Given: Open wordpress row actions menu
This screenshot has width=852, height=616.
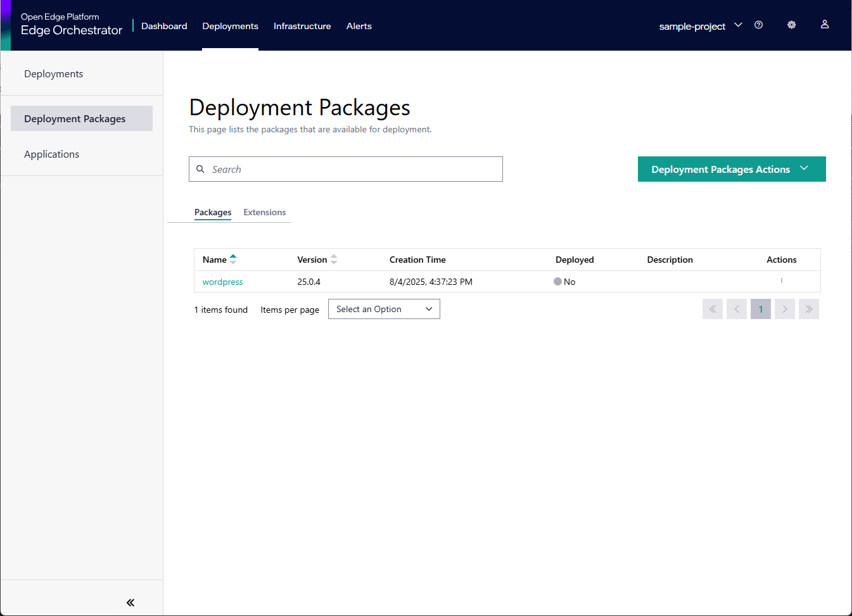Looking at the screenshot, I should 781,281.
